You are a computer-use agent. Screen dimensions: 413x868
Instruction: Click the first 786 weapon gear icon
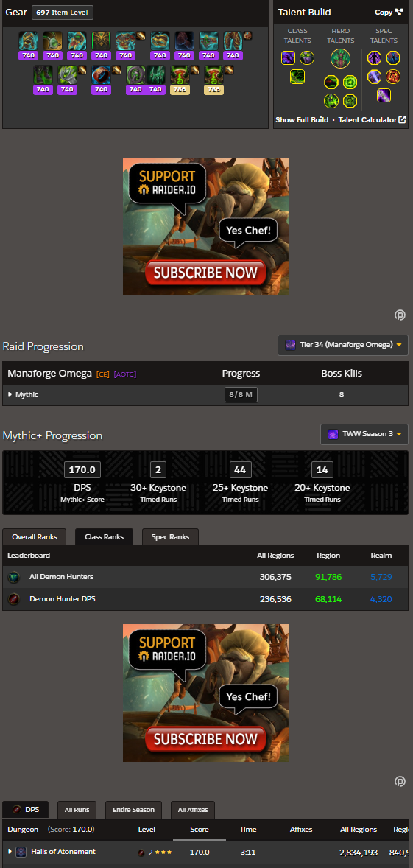point(180,74)
